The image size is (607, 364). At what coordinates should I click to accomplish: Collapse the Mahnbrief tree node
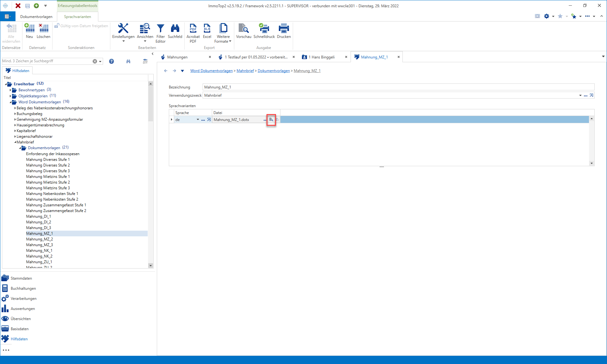15,142
